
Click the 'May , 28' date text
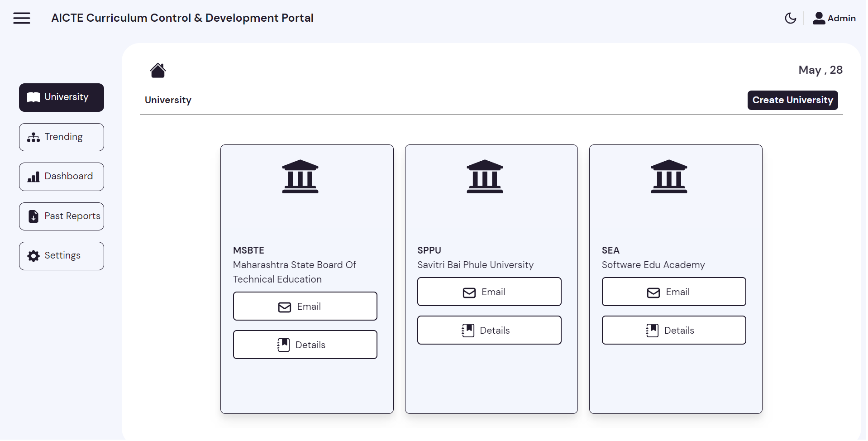[820, 70]
